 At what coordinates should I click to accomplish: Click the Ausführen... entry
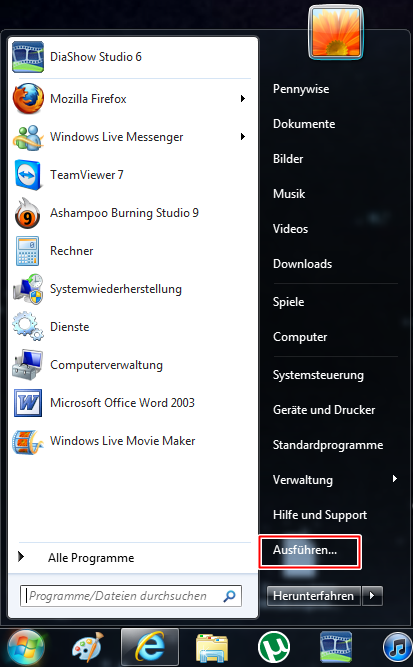pyautogui.click(x=305, y=550)
